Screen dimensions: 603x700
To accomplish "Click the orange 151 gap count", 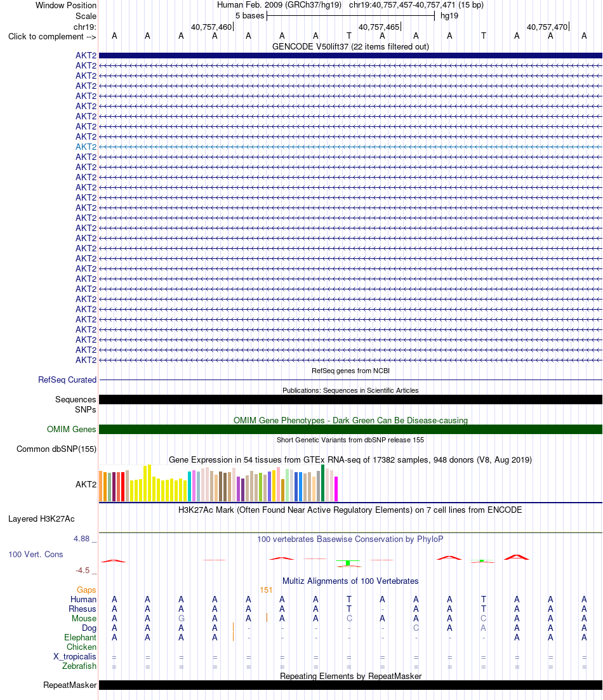I will pos(266,590).
